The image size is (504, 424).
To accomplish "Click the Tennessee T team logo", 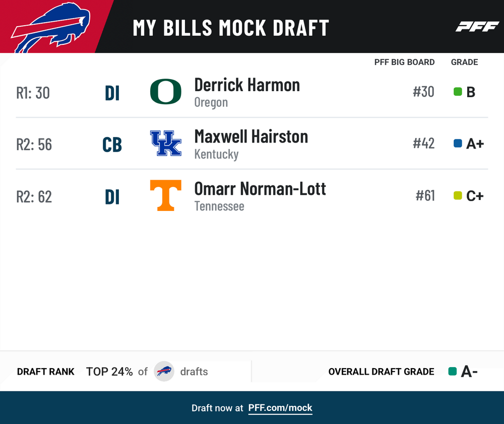I will pos(166,195).
